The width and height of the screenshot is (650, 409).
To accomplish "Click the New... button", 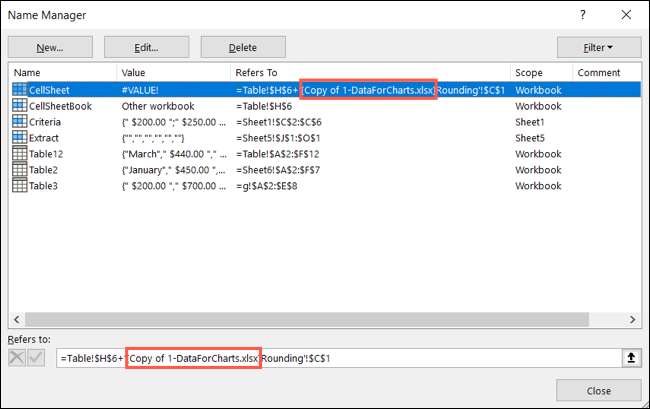I will 50,48.
